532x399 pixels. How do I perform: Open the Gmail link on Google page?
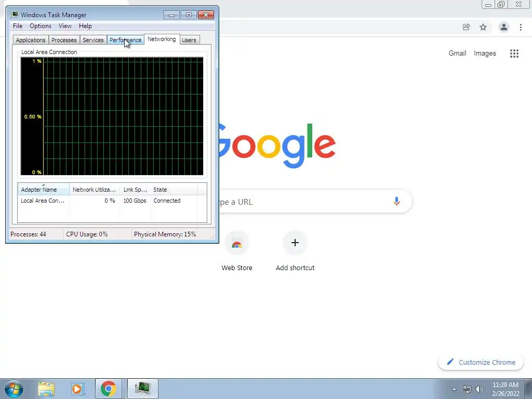coord(457,54)
